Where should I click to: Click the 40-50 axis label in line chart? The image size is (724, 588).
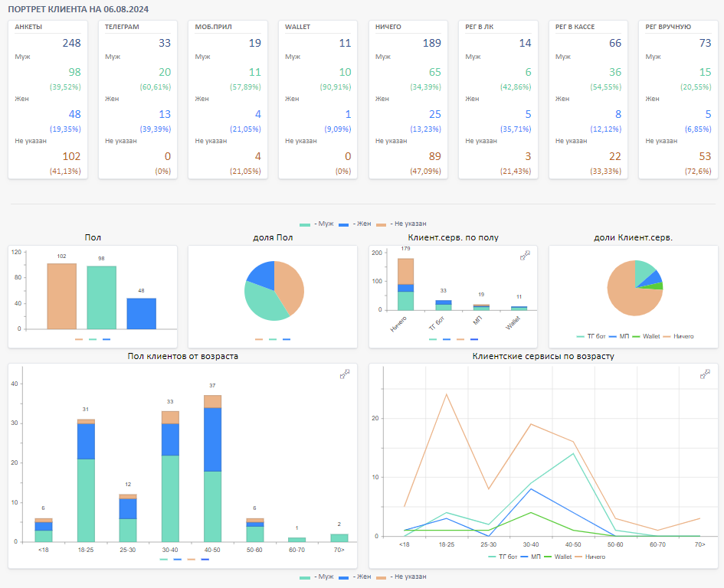(x=573, y=544)
